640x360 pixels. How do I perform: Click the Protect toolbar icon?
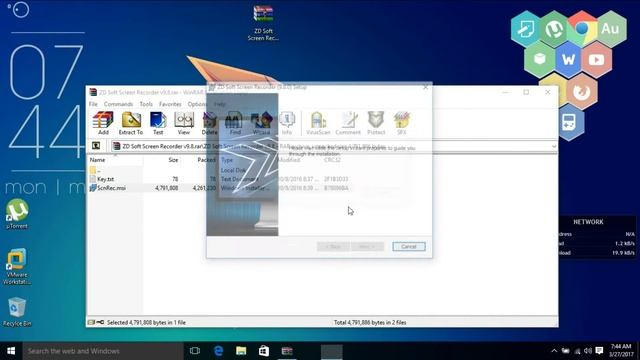coord(376,123)
